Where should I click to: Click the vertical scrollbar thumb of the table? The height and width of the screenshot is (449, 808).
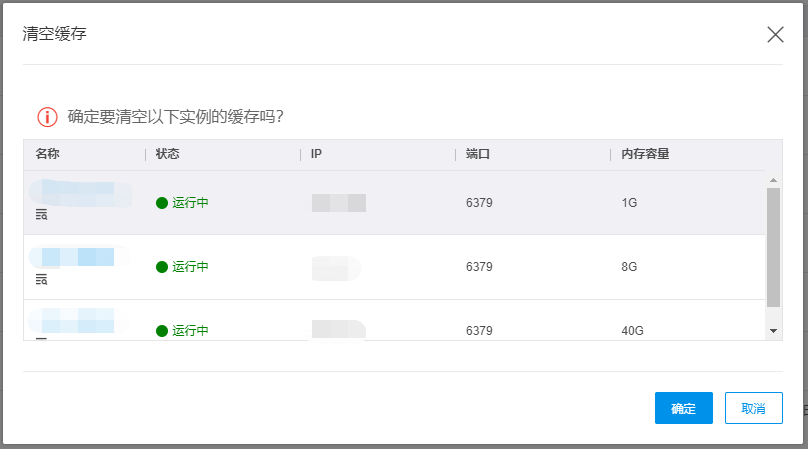pos(773,247)
